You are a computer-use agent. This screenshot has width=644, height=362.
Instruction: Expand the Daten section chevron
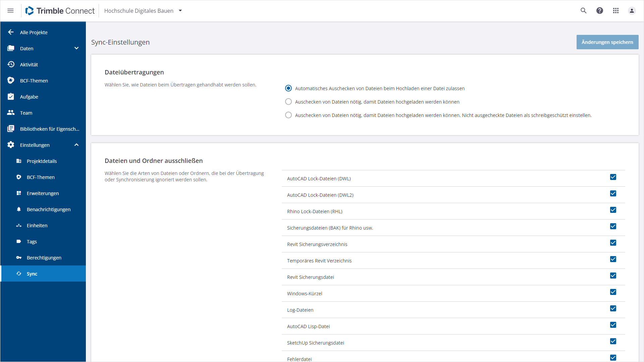[x=76, y=48]
